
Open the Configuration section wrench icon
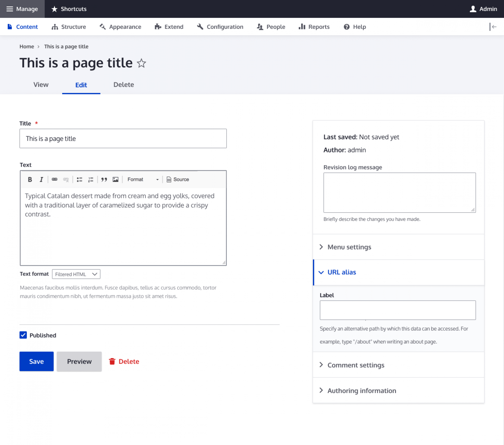tap(200, 27)
